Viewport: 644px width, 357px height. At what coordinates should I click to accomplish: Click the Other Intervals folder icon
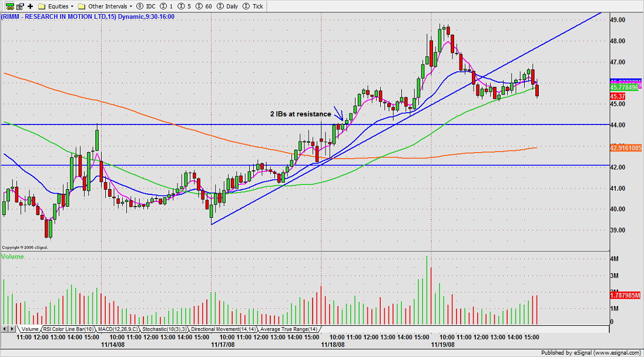pyautogui.click(x=82, y=6)
